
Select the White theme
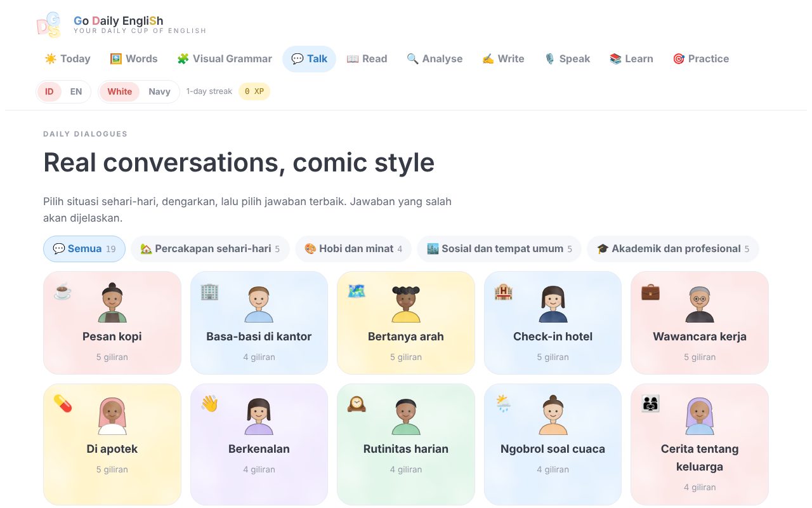pos(119,91)
